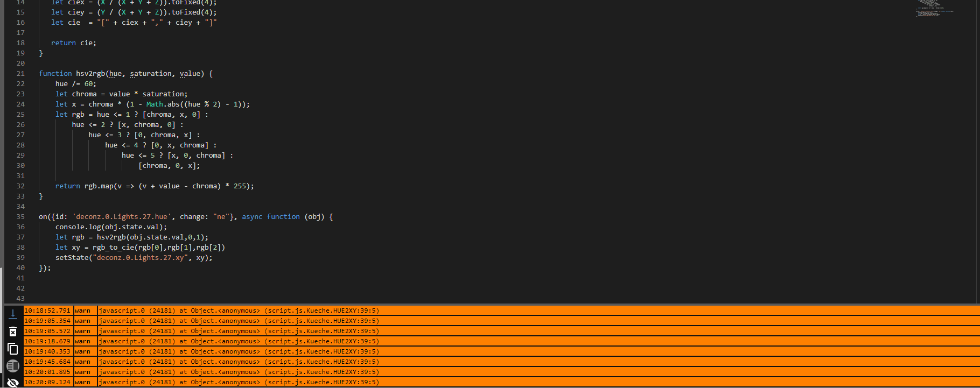Copy log entries with the copy icon
This screenshot has height=388, width=980.
[13, 349]
